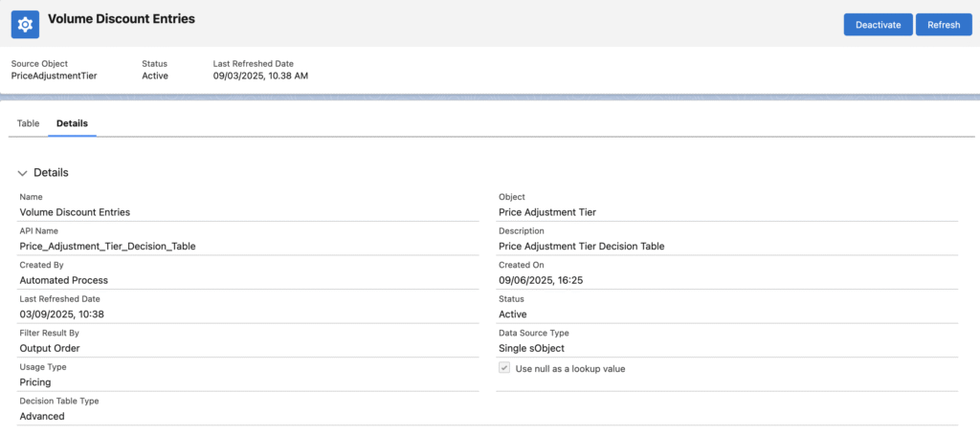Click the Description field value
980x434 pixels.
(581, 246)
